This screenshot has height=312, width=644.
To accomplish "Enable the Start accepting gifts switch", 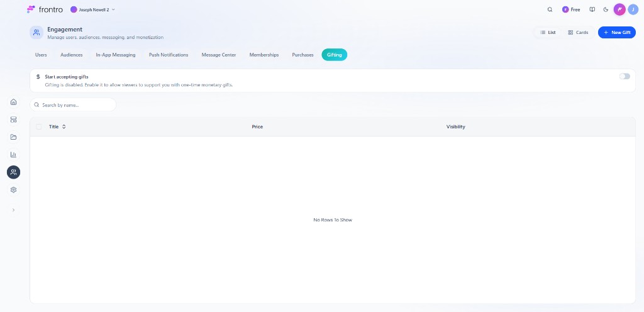I will (x=624, y=76).
